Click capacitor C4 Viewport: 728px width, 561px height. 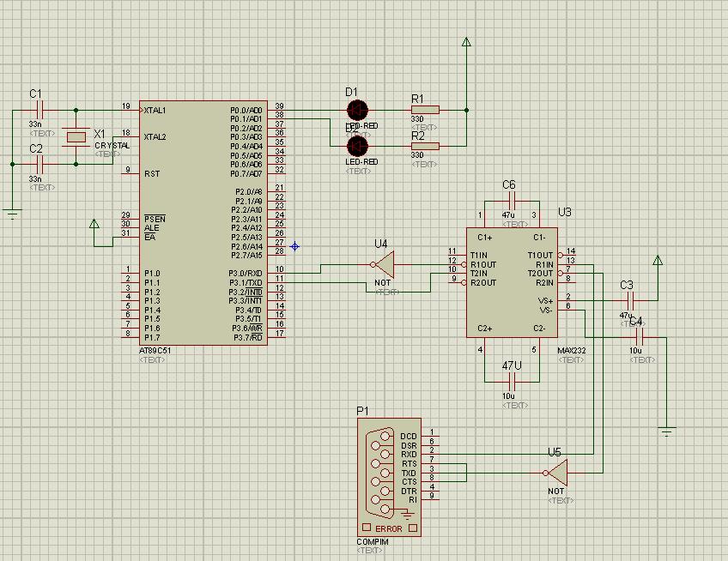(x=636, y=338)
